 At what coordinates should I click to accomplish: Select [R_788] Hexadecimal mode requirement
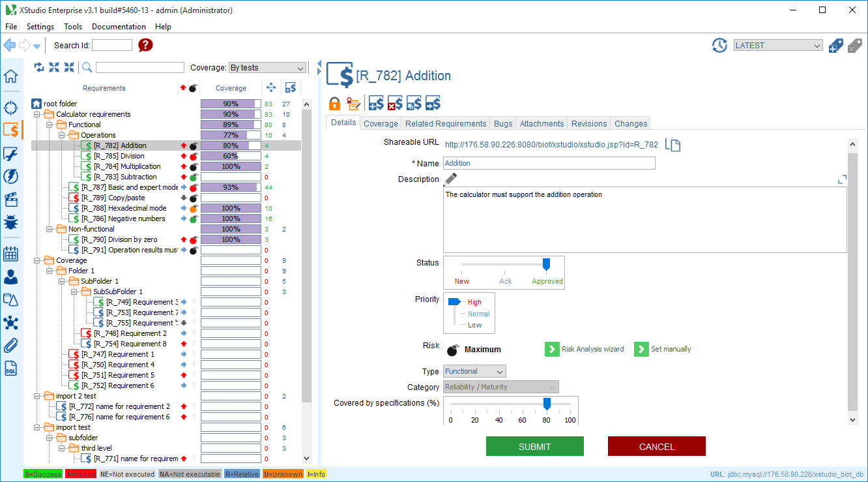[x=124, y=208]
